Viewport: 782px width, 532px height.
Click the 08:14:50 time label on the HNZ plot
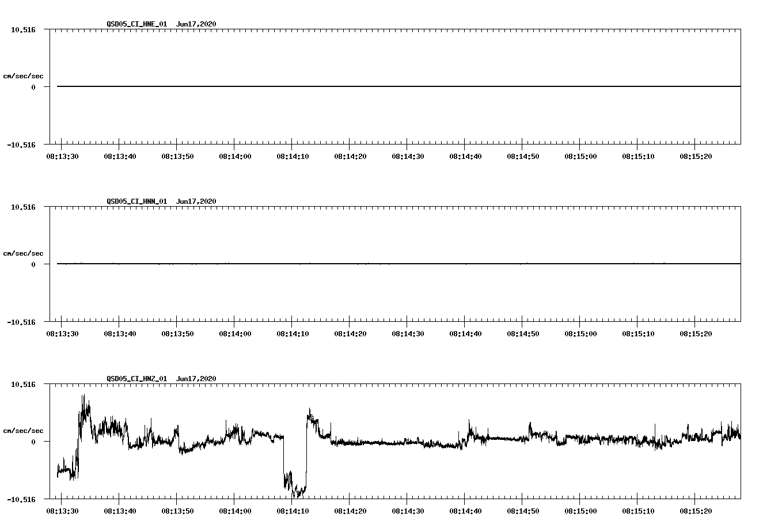(523, 511)
